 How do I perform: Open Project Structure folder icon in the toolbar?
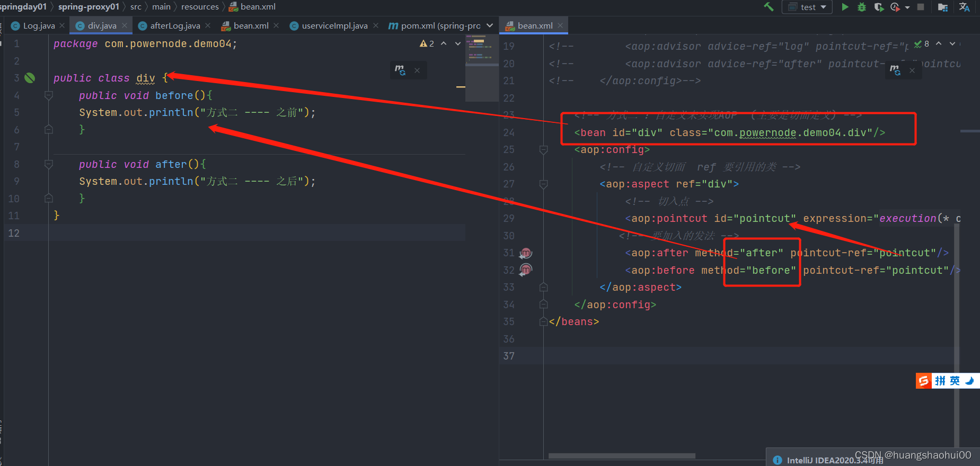[x=942, y=7]
